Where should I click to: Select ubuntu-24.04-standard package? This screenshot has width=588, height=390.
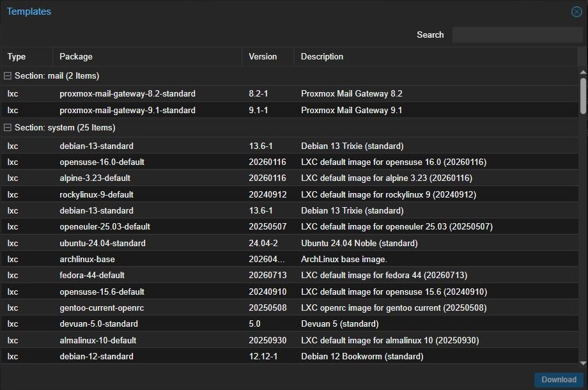[x=102, y=243]
